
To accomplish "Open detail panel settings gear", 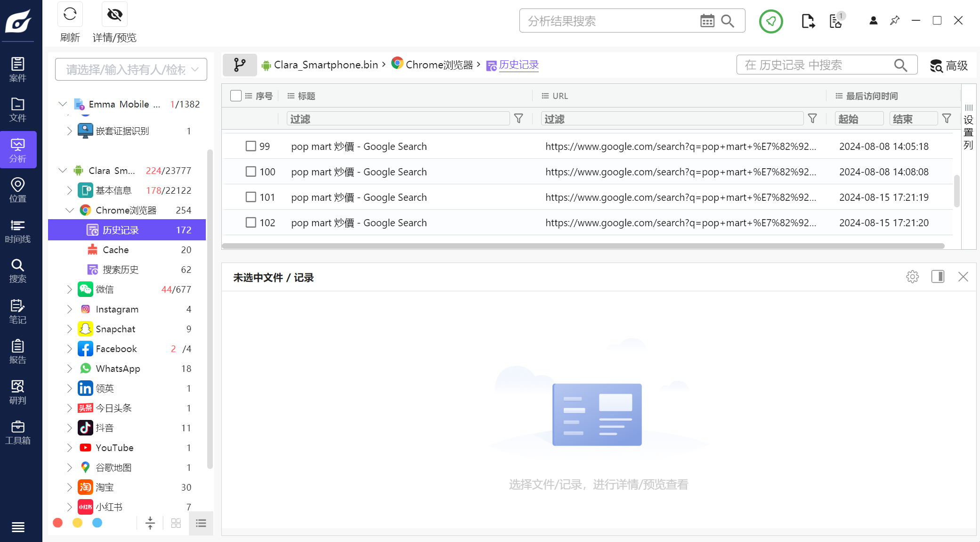I will coord(912,277).
